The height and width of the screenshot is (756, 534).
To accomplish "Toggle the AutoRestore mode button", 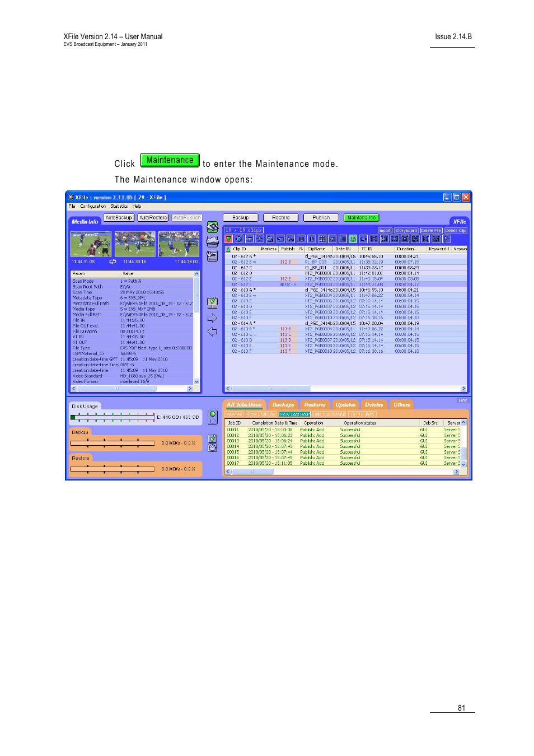I will pos(153,218).
